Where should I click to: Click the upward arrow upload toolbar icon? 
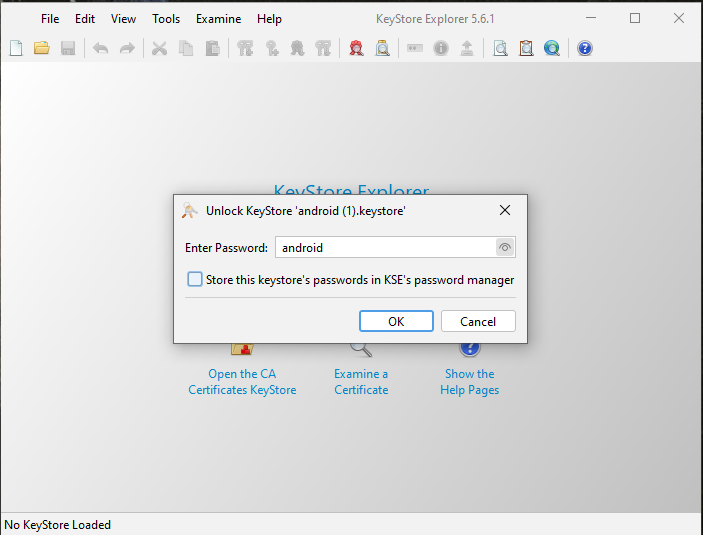tap(467, 48)
